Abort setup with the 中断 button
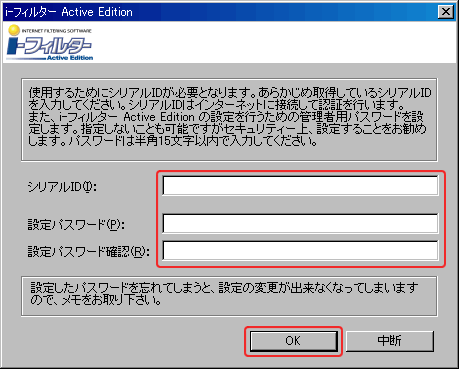This screenshot has height=369, width=459. tap(390, 341)
